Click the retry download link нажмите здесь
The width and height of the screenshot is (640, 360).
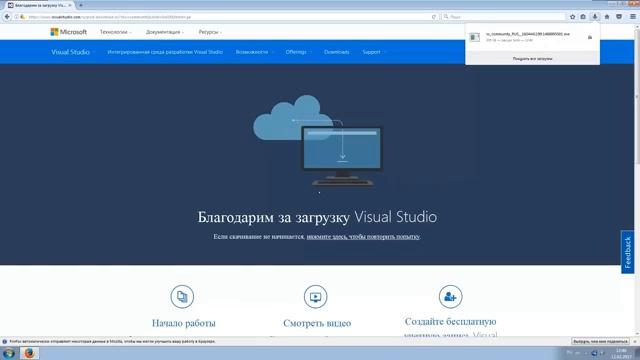click(x=363, y=237)
